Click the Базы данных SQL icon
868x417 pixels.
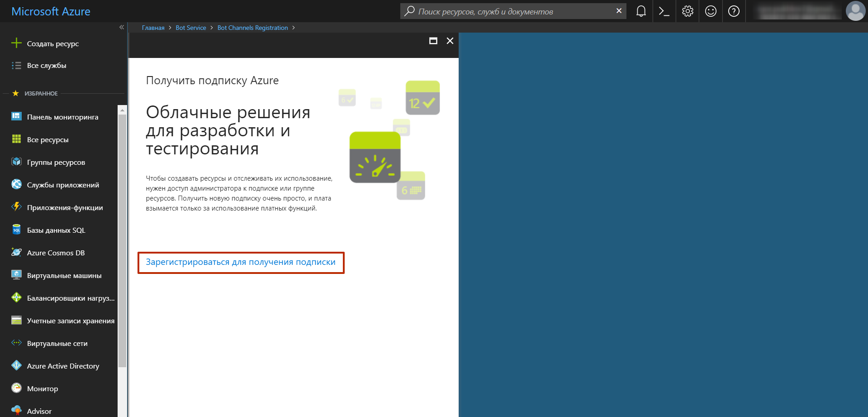[16, 230]
